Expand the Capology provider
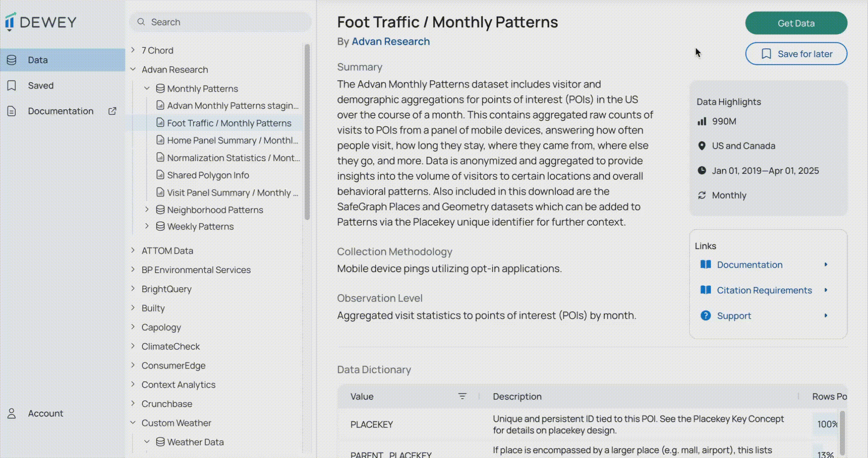Screen dimensions: 868x458 (x=133, y=327)
